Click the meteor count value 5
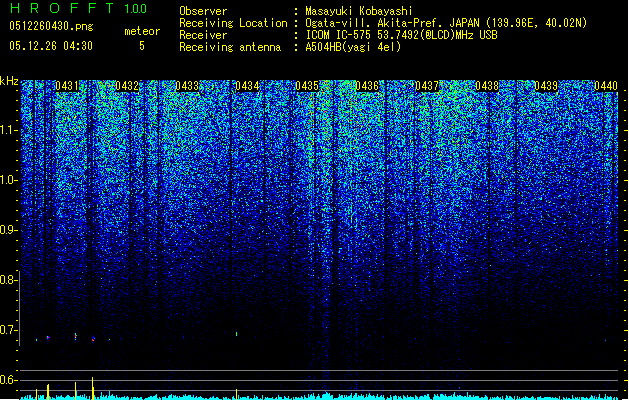 pos(142,46)
